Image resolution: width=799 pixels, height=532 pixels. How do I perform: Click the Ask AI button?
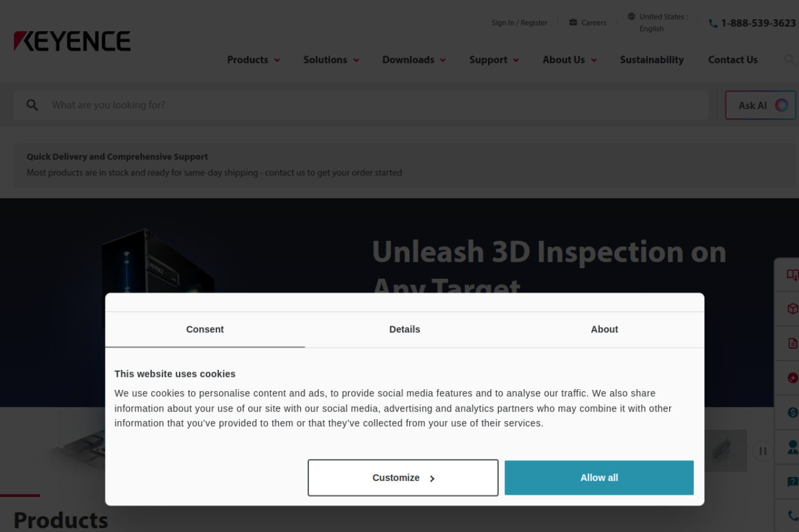tap(760, 105)
